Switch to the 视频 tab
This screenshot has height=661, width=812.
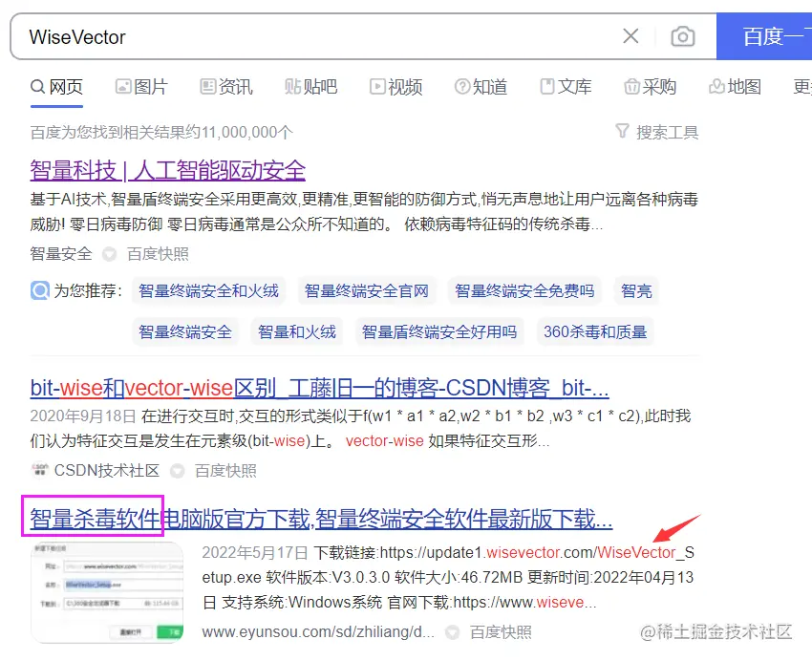pyautogui.click(x=395, y=86)
